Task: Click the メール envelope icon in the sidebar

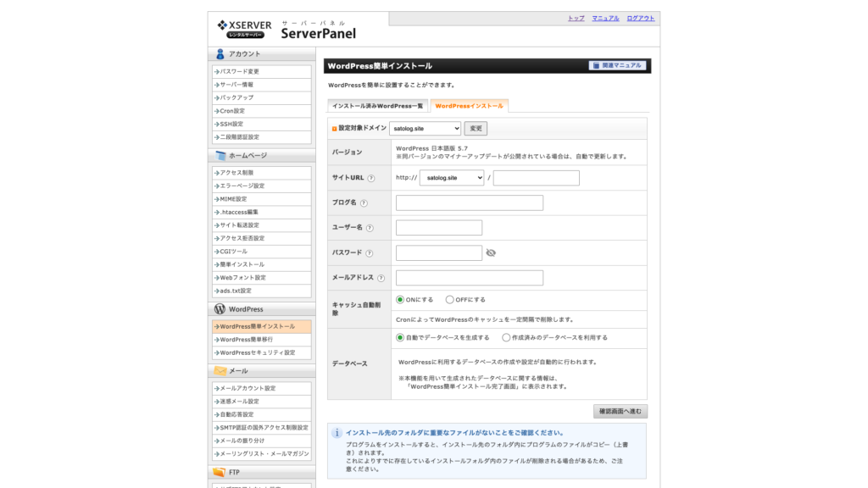Action: click(x=220, y=371)
